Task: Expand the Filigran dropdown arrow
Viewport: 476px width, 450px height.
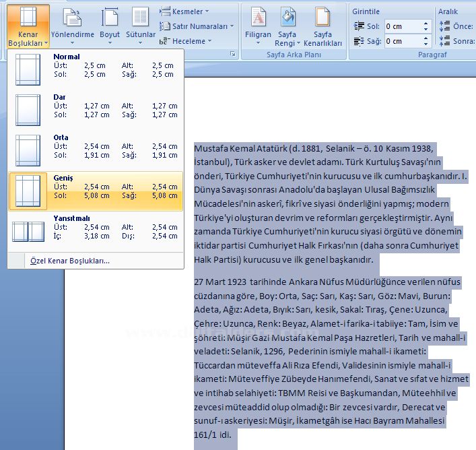Action: [x=258, y=43]
